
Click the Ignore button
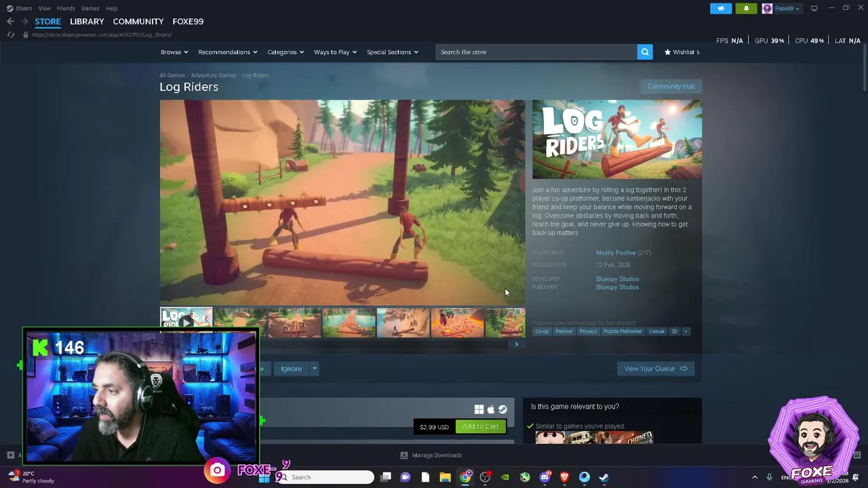click(x=292, y=369)
